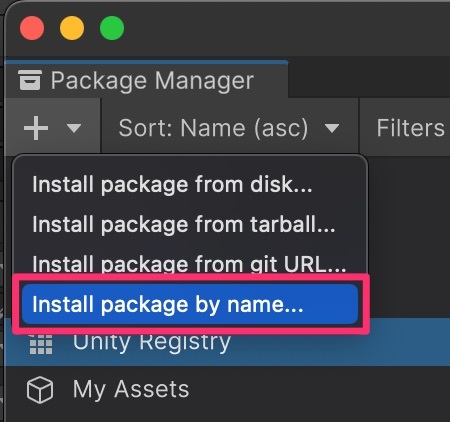Select the Unity Registry list entry
The height and width of the screenshot is (422, 450).
[x=228, y=342]
